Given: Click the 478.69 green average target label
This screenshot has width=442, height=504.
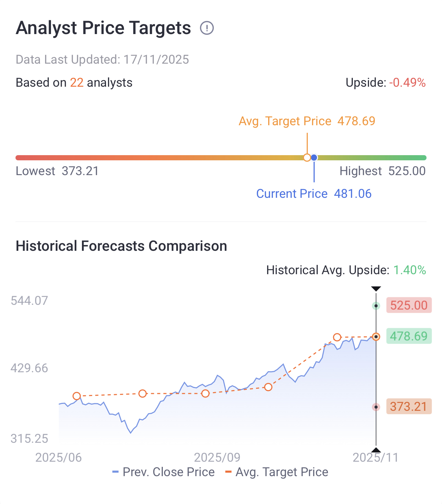Looking at the screenshot, I should point(409,336).
